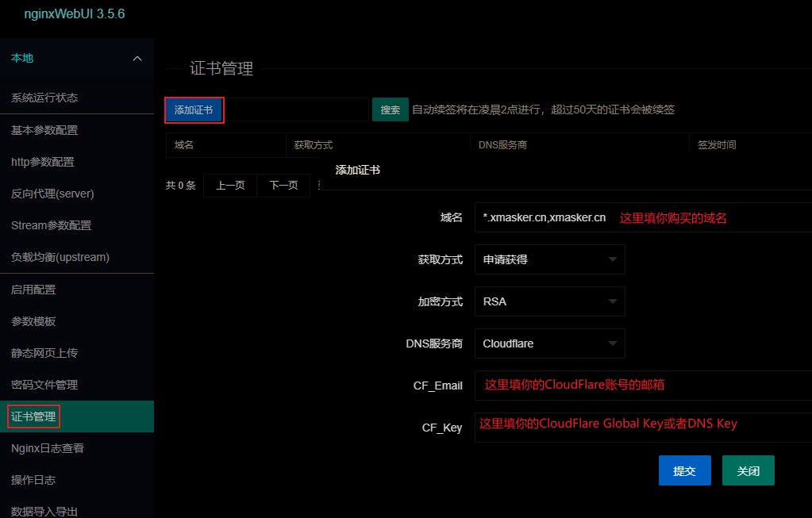Click the 共 0 条 record count

181,186
